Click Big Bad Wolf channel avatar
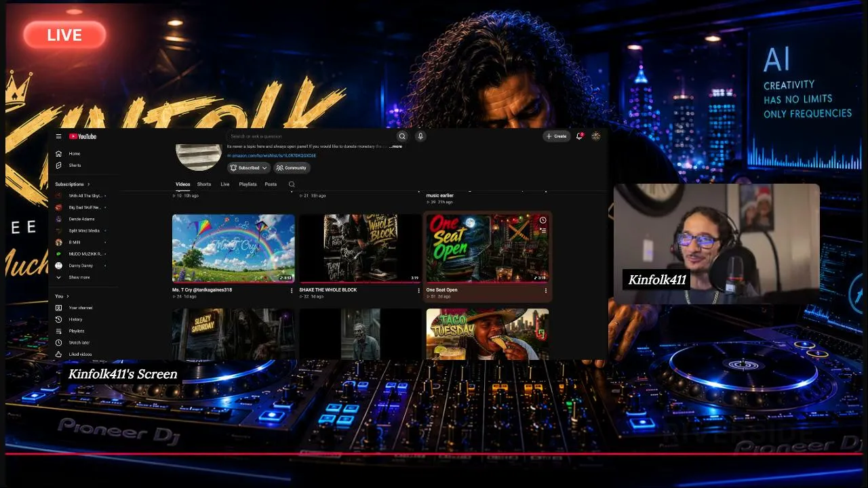The height and width of the screenshot is (488, 868). 59,207
